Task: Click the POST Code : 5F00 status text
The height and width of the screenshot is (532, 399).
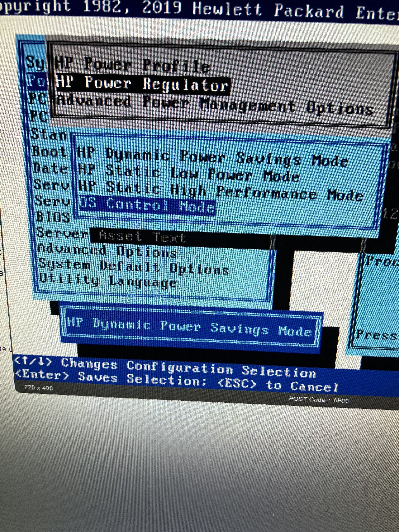Action: (319, 400)
